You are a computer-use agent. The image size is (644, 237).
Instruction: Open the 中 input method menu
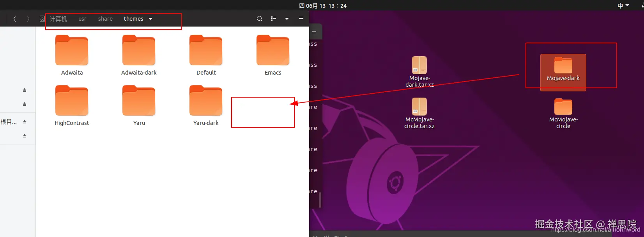(623, 5)
